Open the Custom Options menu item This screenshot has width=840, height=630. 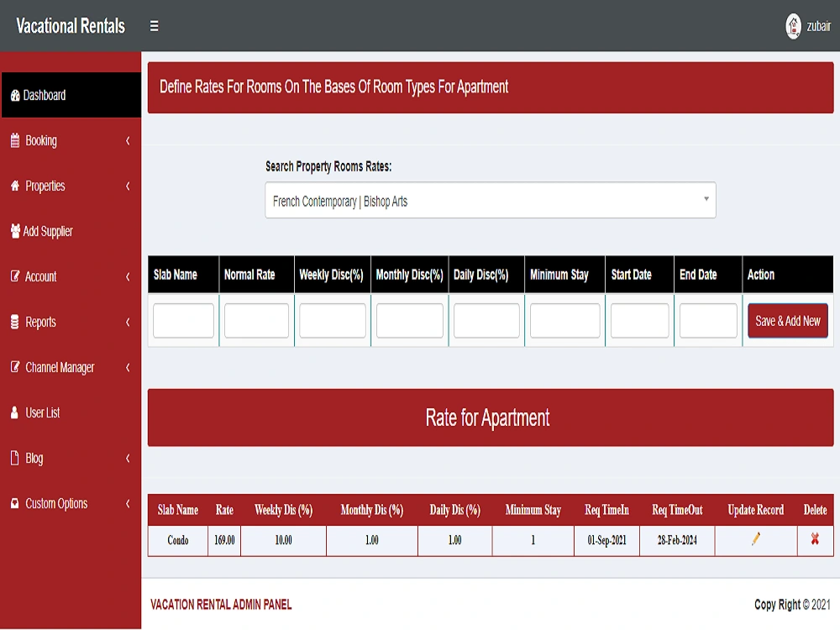coord(71,503)
